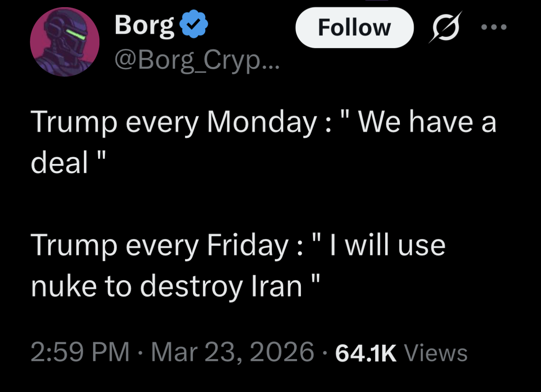The image size is (541, 392).
Task: Open the three-dot more options menu
Action: [494, 27]
